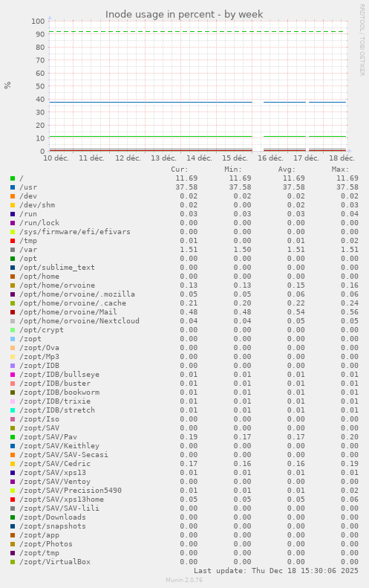Click the Max: column header
The width and height of the screenshot is (369, 588).
[341, 169]
